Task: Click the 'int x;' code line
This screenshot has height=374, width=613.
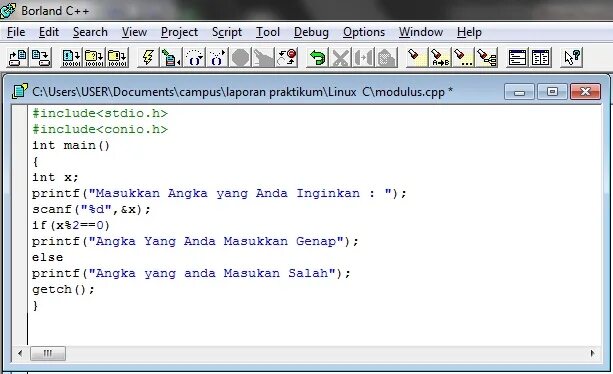Action: click(55, 177)
